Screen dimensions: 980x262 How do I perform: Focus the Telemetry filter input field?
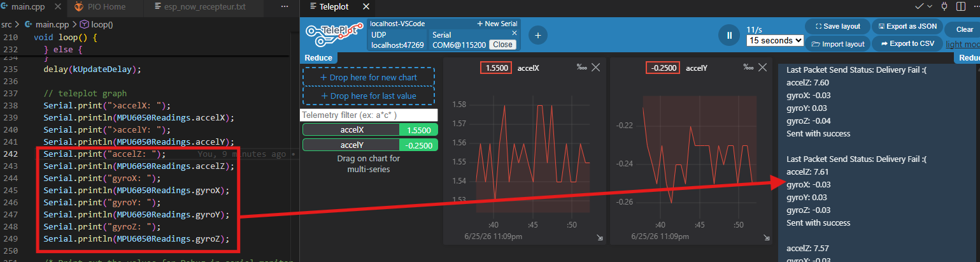(369, 115)
